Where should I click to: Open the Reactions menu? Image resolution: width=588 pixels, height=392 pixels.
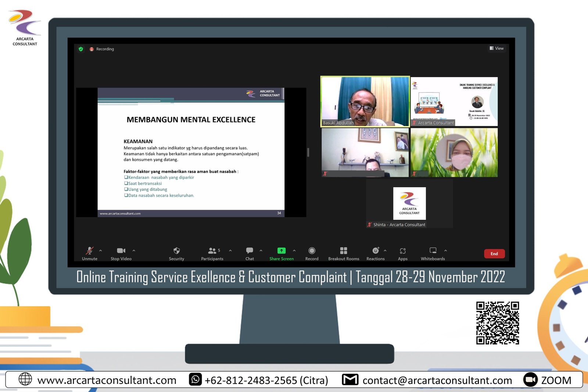[x=375, y=251]
